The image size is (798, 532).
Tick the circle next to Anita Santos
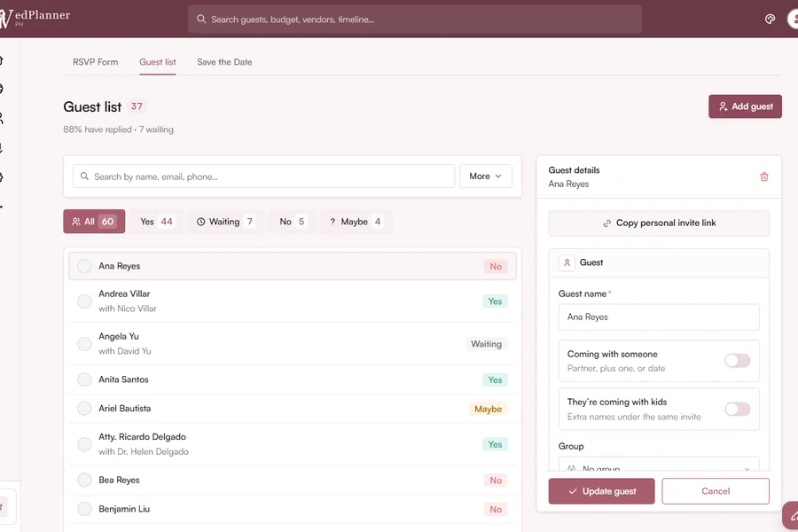(x=84, y=379)
